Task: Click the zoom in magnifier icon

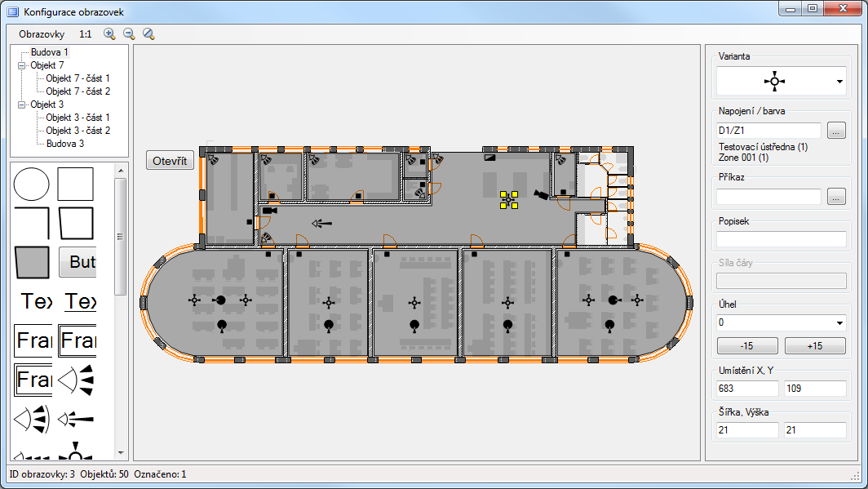Action: pos(109,34)
